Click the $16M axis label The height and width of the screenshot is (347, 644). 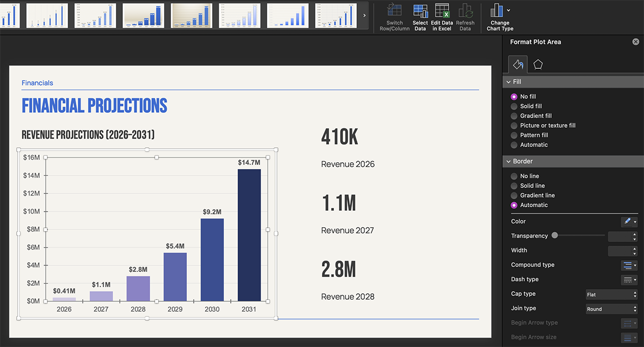(x=32, y=157)
